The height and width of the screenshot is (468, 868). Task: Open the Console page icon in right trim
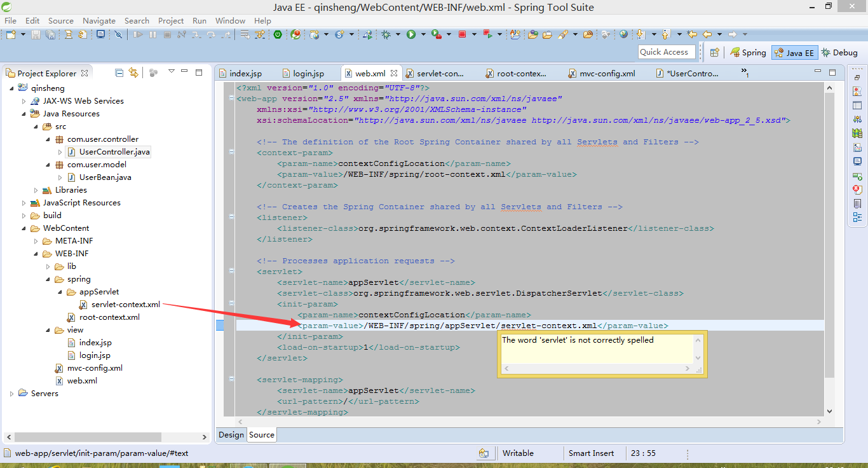pyautogui.click(x=857, y=203)
